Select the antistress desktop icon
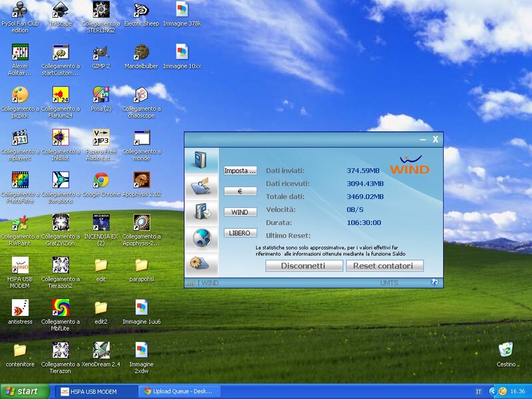Image resolution: width=532 pixels, height=399 pixels. pos(20,312)
